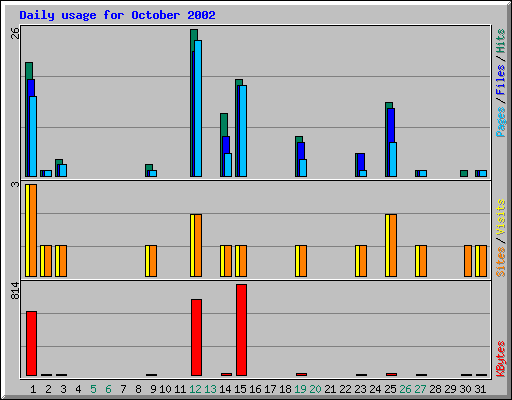The height and width of the screenshot is (400, 512).
Task: Click the yellow visits bar for day 19
Action: tap(297, 261)
